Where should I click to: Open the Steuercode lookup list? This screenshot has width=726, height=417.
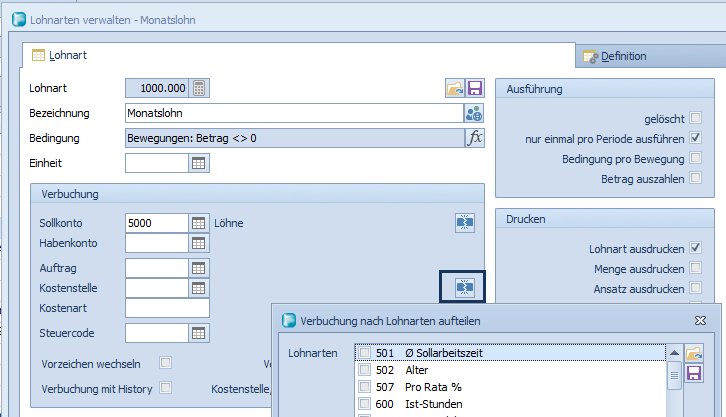tap(199, 333)
